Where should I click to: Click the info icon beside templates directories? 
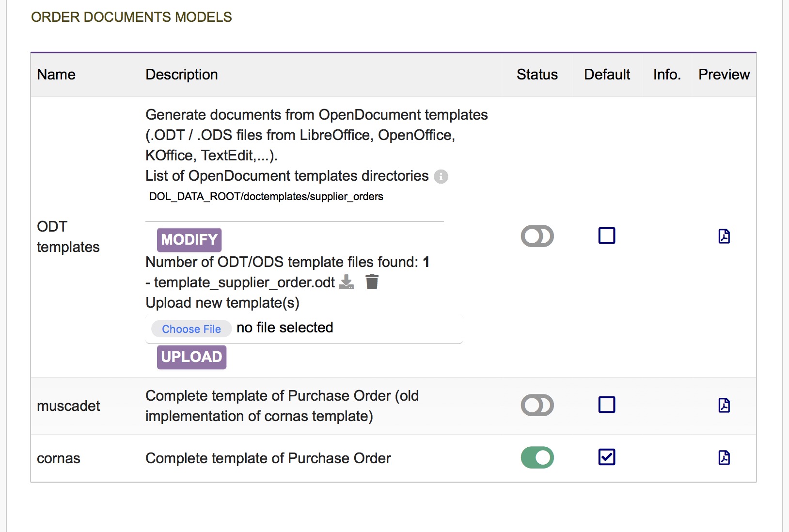click(441, 176)
